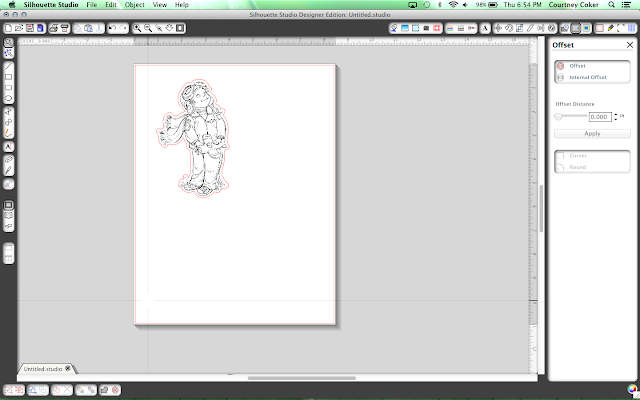Viewport: 640px width, 400px height.
Task: Click the vertical scrollbar beside canvas
Action: pos(541,208)
